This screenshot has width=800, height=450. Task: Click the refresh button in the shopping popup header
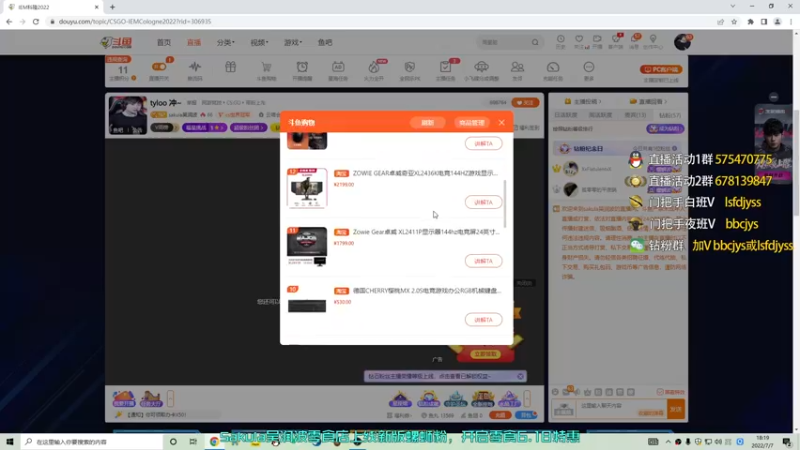point(428,122)
